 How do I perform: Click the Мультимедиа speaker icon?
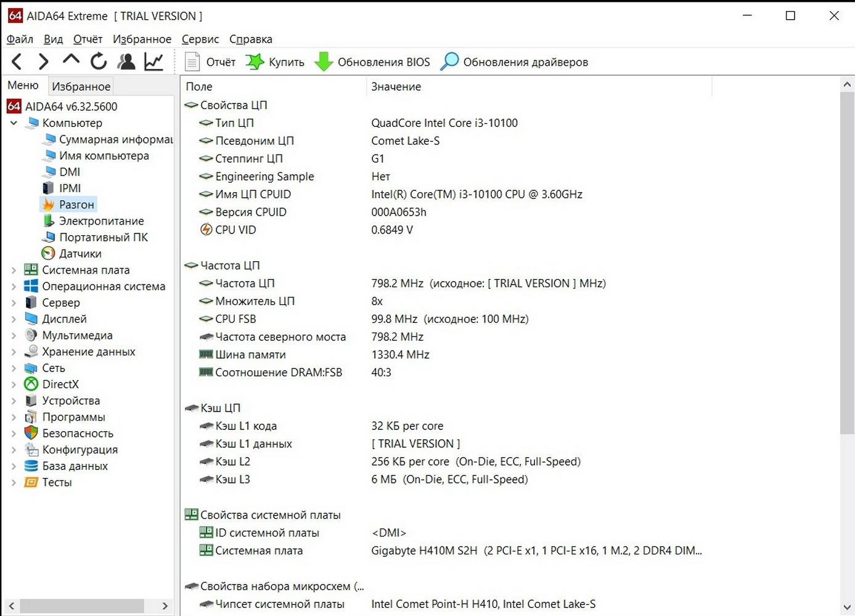click(31, 335)
